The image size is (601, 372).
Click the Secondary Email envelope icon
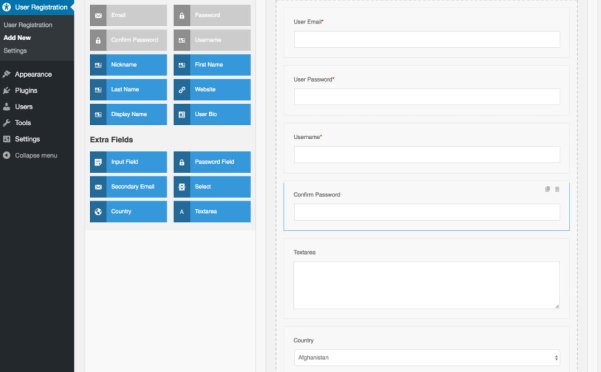tap(98, 187)
